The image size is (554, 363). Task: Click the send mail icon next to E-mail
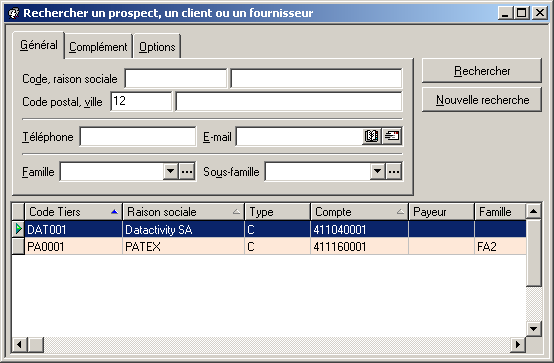(392, 136)
